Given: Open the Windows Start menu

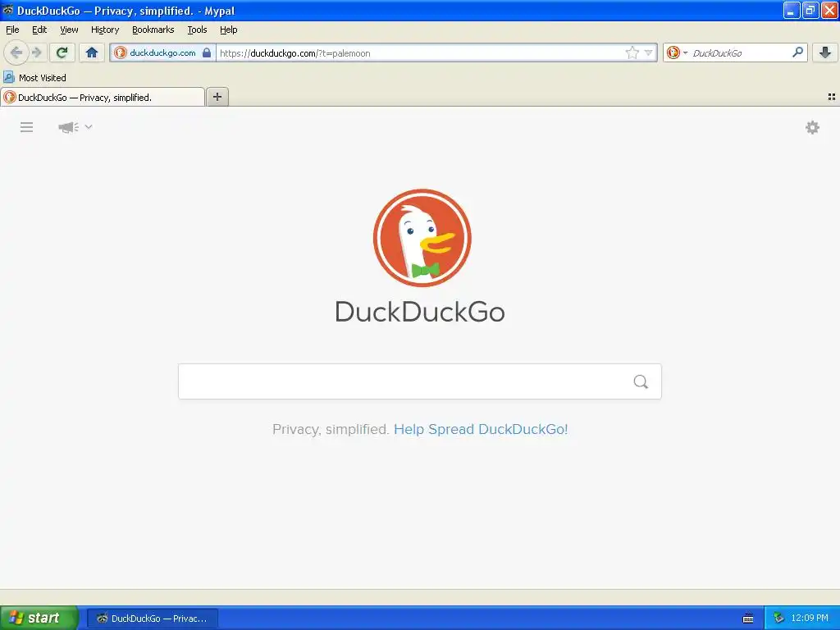Looking at the screenshot, I should point(39,618).
